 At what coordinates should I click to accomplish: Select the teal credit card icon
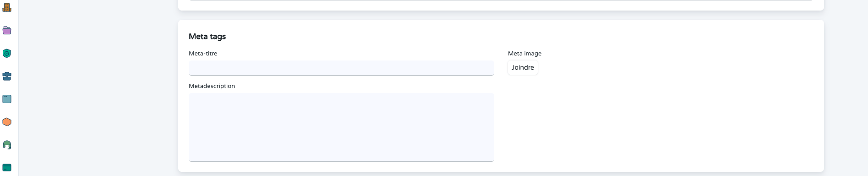[x=7, y=168]
